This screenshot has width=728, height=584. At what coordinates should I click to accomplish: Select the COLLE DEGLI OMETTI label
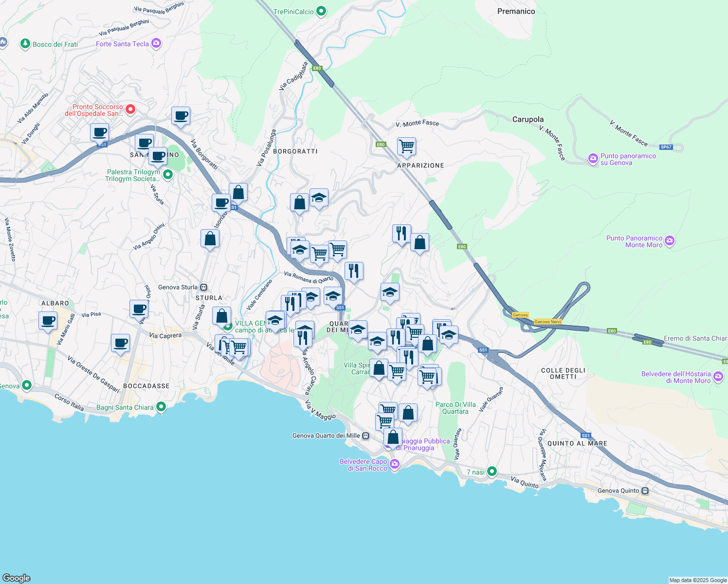(x=563, y=373)
